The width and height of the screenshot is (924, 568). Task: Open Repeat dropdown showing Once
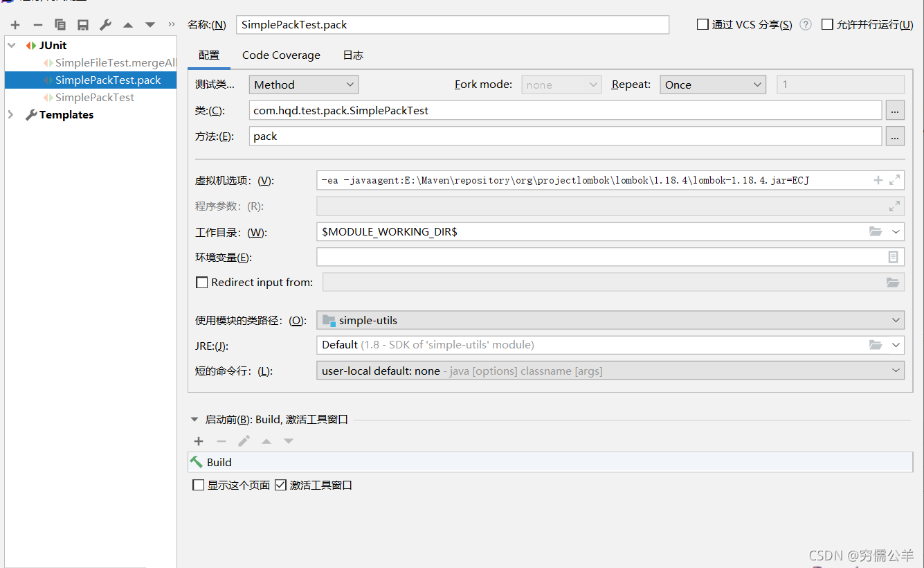pos(713,85)
